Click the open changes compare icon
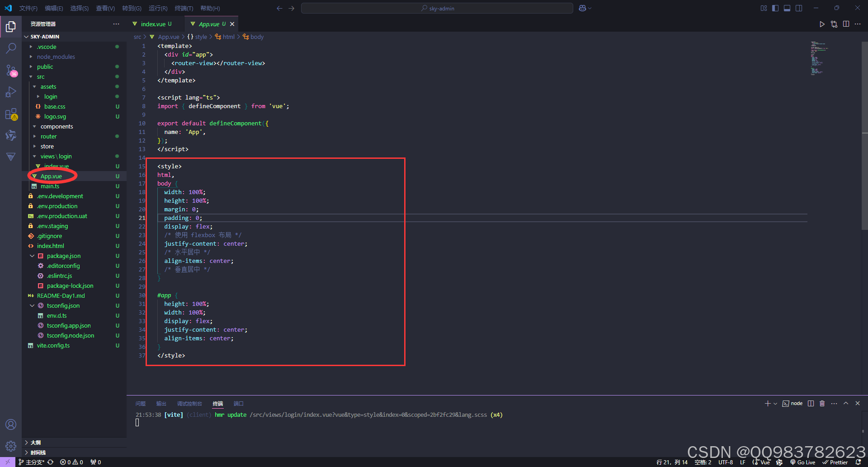 tap(834, 24)
